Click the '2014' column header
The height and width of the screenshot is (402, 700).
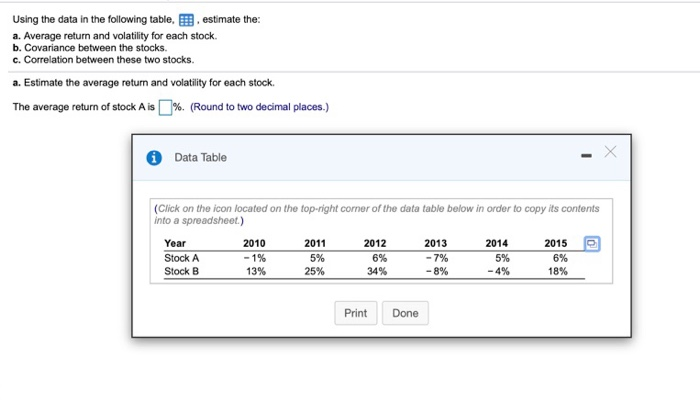click(497, 243)
